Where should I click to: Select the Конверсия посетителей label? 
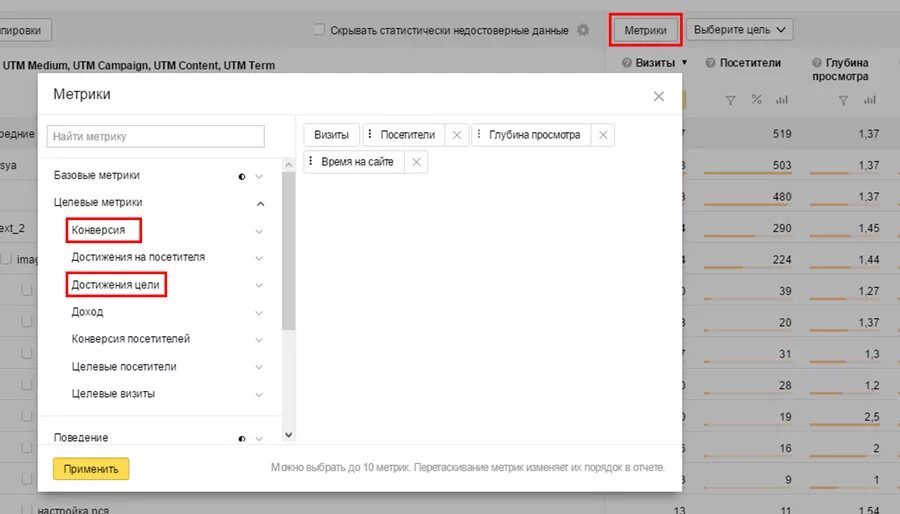click(130, 339)
